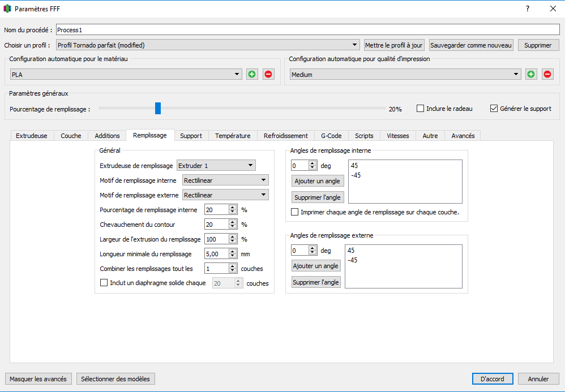Decrease Largeur de l'extrusion du remplissage value

click(x=233, y=242)
